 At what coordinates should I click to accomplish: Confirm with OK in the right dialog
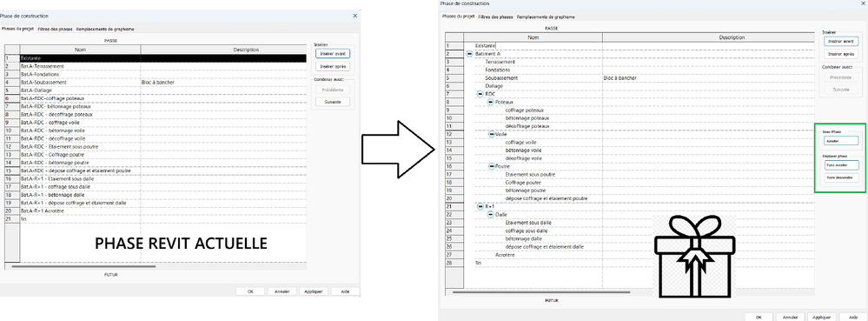point(759,317)
